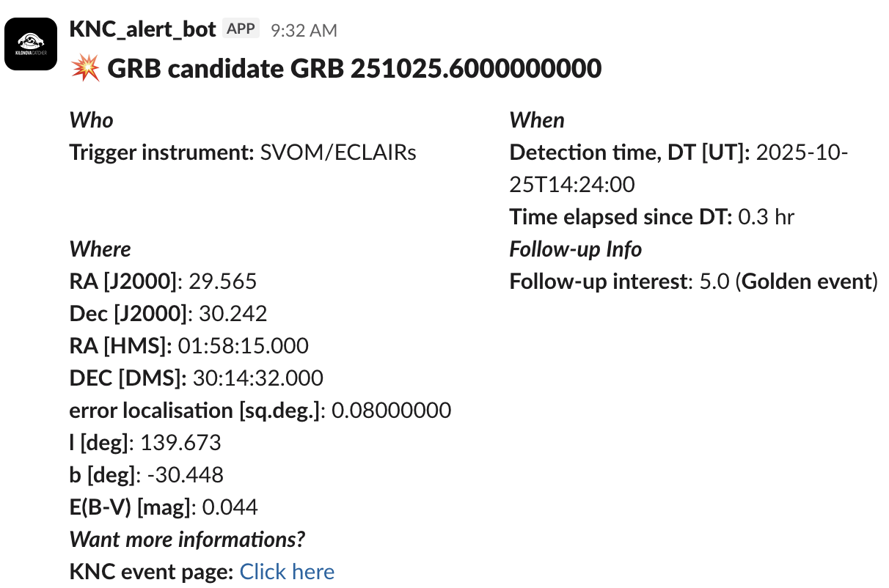Select the DEC [DMS] value 30:14:32.000

(x=257, y=378)
